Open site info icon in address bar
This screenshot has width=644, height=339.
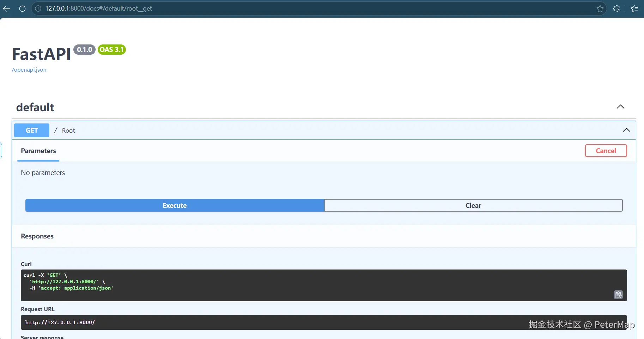point(38,8)
